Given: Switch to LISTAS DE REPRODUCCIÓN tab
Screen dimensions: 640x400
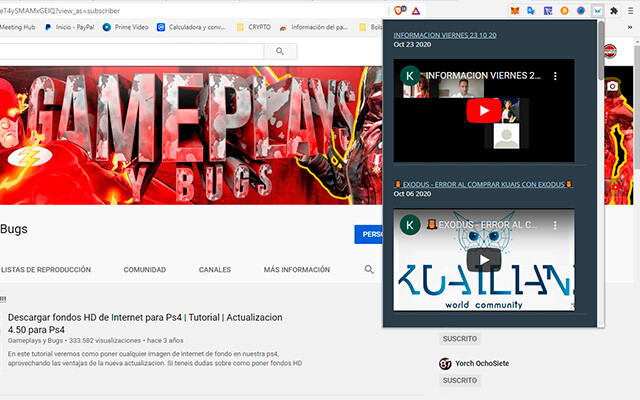Looking at the screenshot, I should point(46,270).
